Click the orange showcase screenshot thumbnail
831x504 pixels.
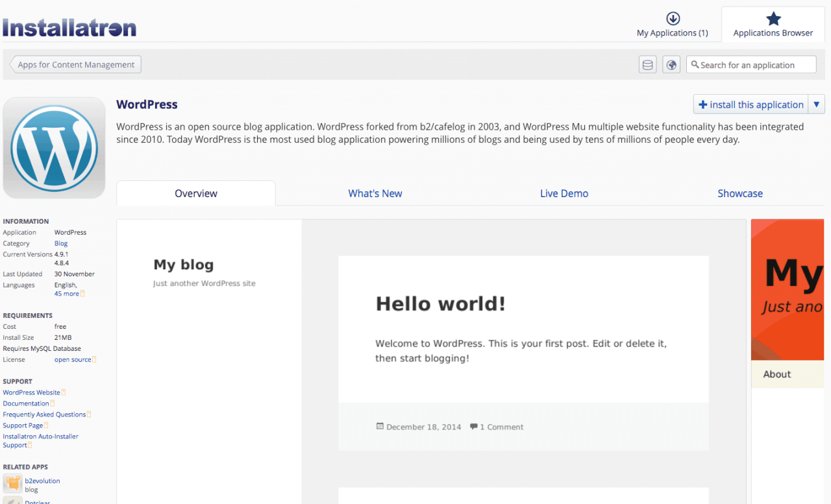pyautogui.click(x=788, y=361)
